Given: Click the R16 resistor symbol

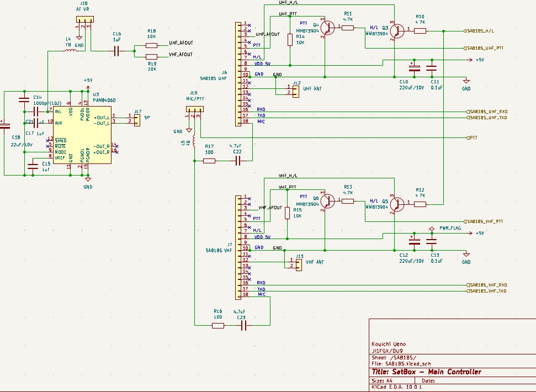Looking at the screenshot, I should point(218,326).
